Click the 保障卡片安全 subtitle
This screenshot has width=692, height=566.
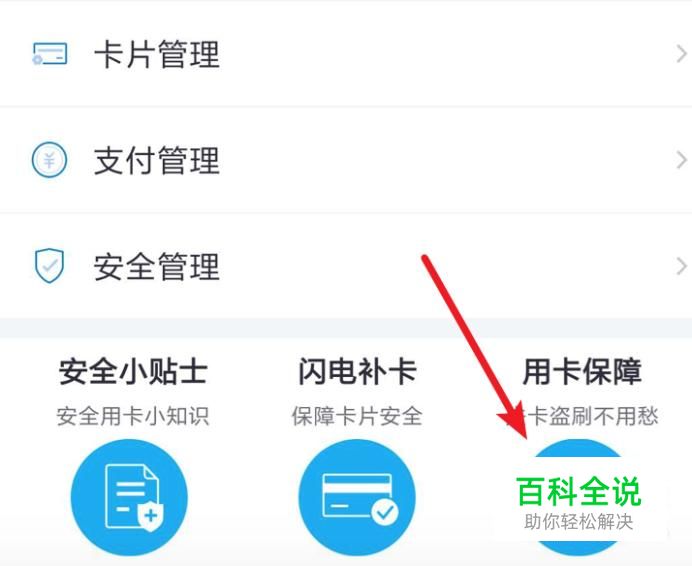click(x=357, y=416)
